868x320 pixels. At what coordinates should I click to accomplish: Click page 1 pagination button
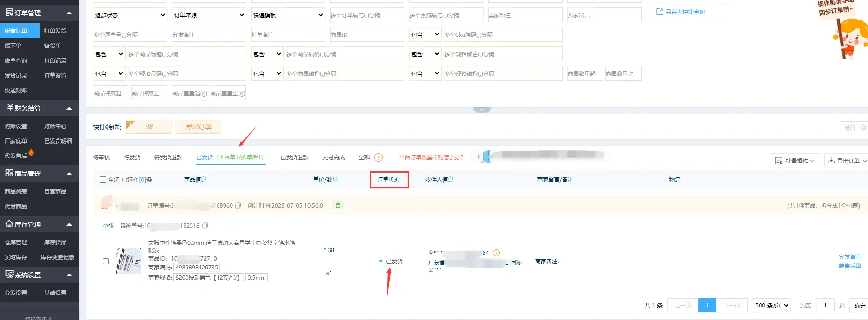coord(707,305)
